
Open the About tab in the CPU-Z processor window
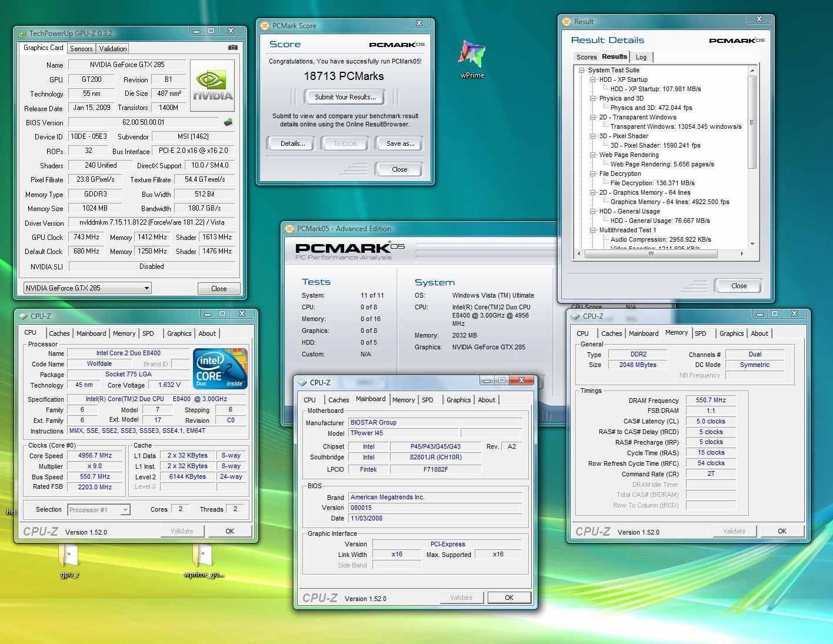click(207, 333)
